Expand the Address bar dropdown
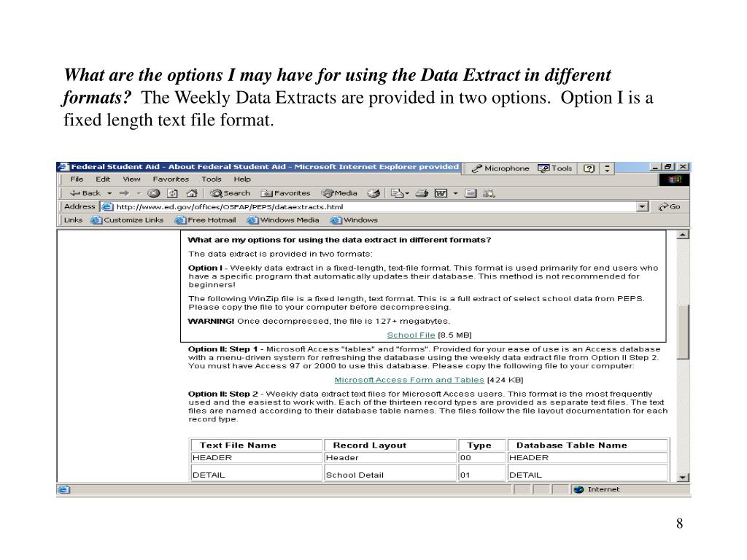The width and height of the screenshot is (747, 560). (642, 206)
